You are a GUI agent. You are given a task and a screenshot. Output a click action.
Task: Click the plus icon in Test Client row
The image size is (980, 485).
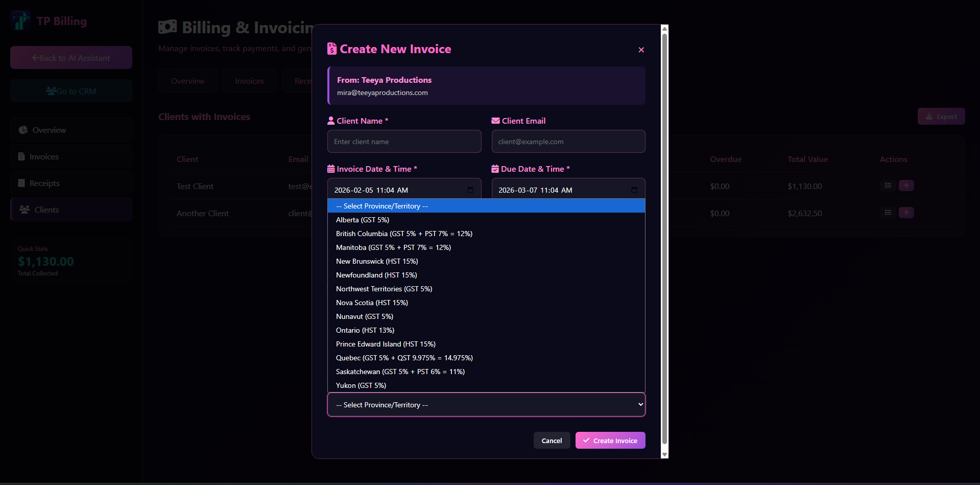click(x=906, y=186)
